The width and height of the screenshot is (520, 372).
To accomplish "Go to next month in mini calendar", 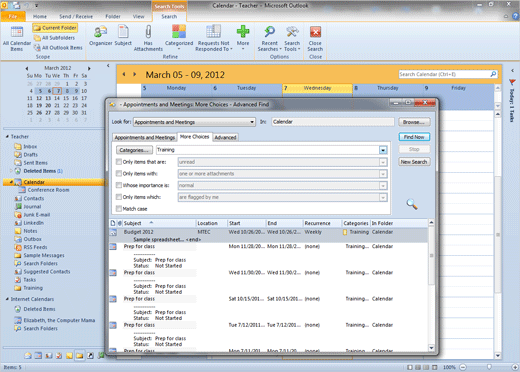I will pyautogui.click(x=89, y=68).
